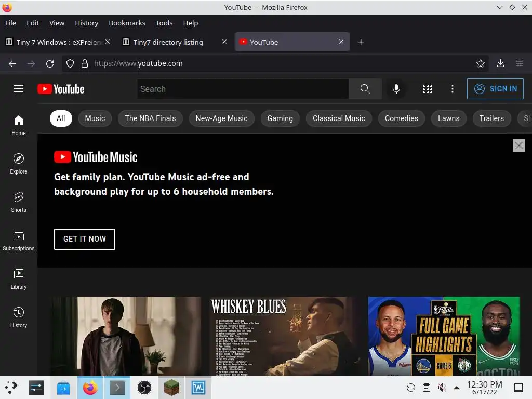Image resolution: width=532 pixels, height=399 pixels.
Task: Select the Gaming filter chip
Action: tap(280, 118)
